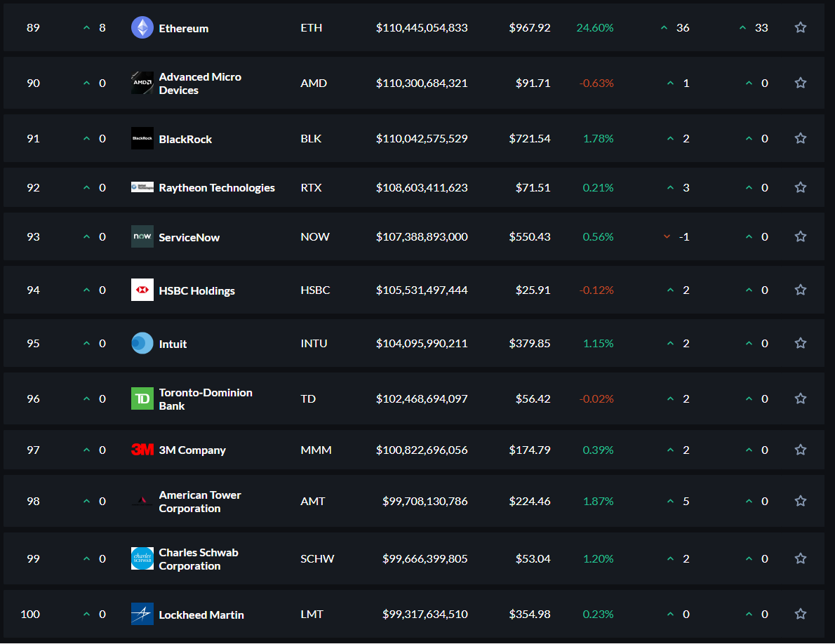Click the SCHW ticker symbol
This screenshot has height=644, width=835.
tap(317, 558)
